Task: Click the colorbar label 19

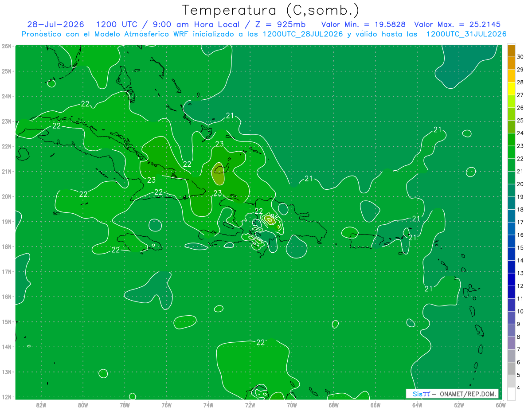Action: click(x=520, y=197)
